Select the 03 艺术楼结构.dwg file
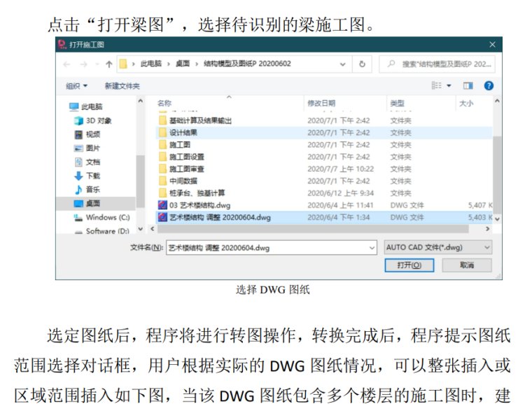Screen dimensions: 532x411 coord(200,205)
